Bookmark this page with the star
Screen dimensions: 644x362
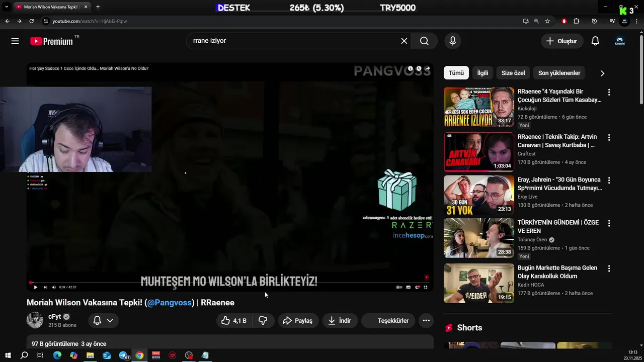click(547, 21)
